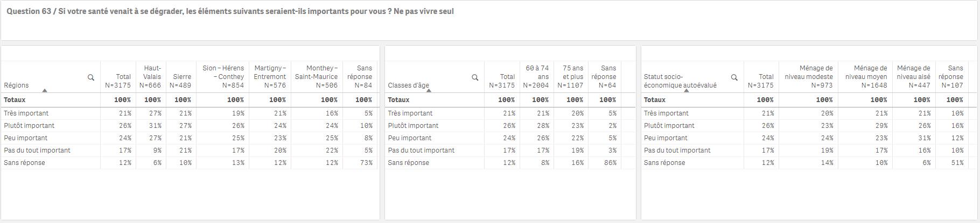
Task: Select Ménage de niveau aisé column header
Action: tap(914, 77)
